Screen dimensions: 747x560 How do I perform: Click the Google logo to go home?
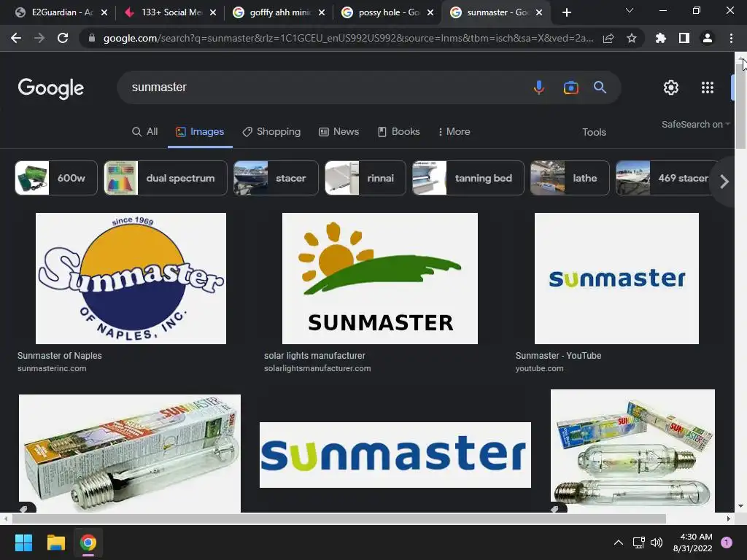tap(50, 87)
